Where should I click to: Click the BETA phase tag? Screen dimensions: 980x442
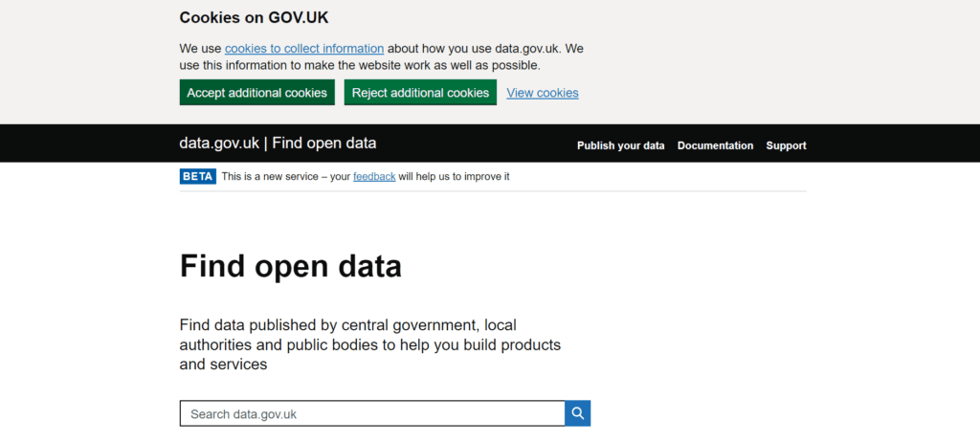click(x=198, y=176)
